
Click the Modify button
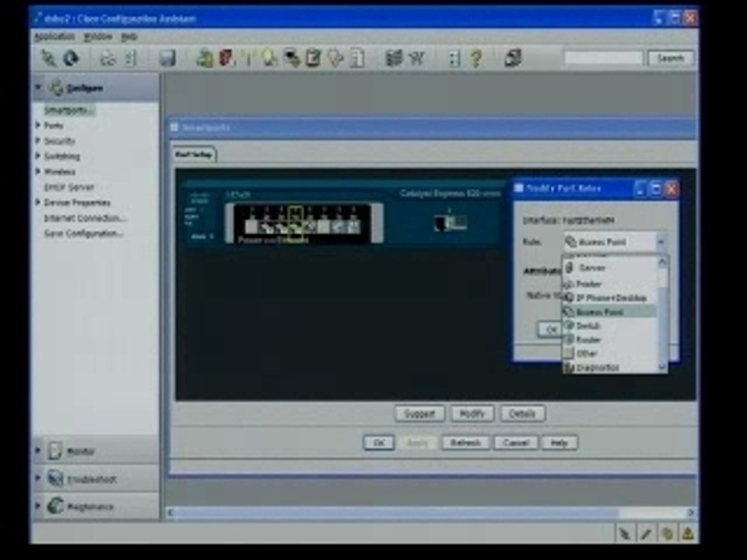tap(472, 413)
